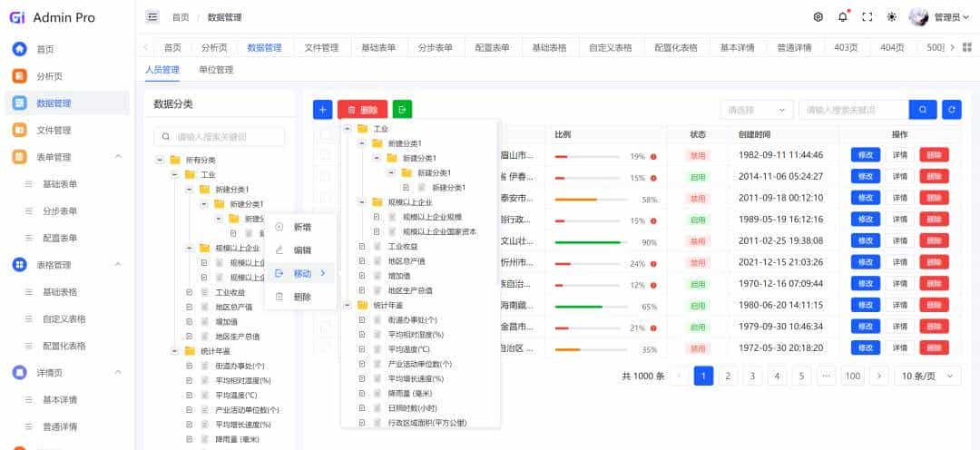Image resolution: width=980 pixels, height=450 pixels.
Task: Tick the checkbox of the 2014-11-06 row
Action: pos(325,176)
